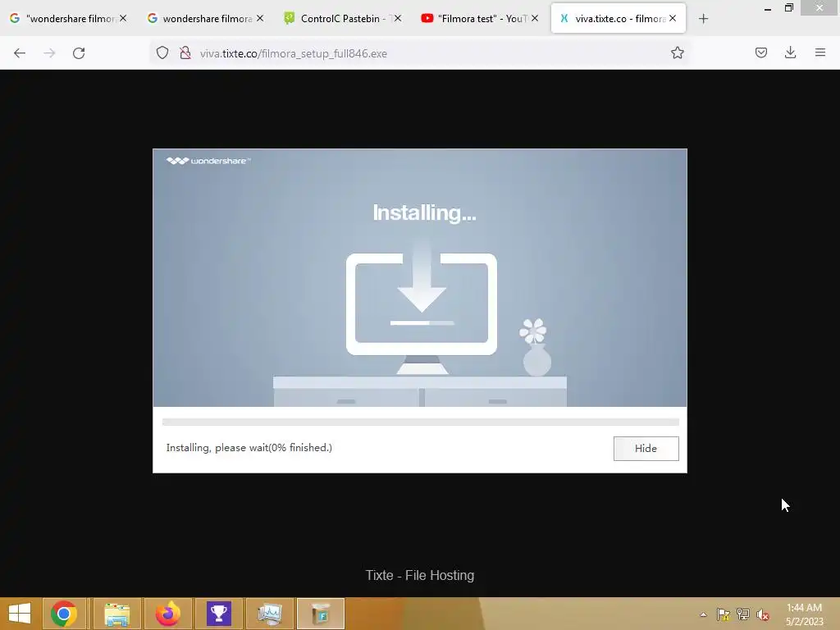This screenshot has height=630, width=840.
Task: Save page to Pocket
Action: point(760,52)
